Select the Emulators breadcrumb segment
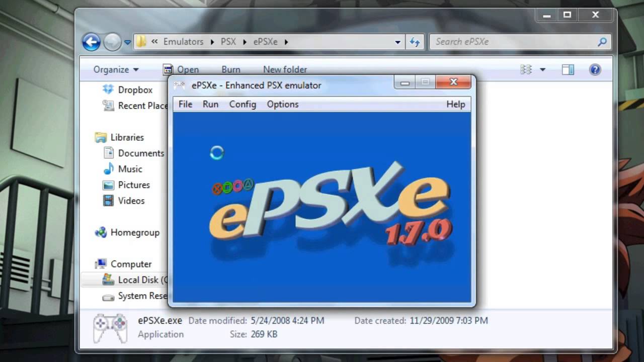The width and height of the screenshot is (644, 362). 183,42
